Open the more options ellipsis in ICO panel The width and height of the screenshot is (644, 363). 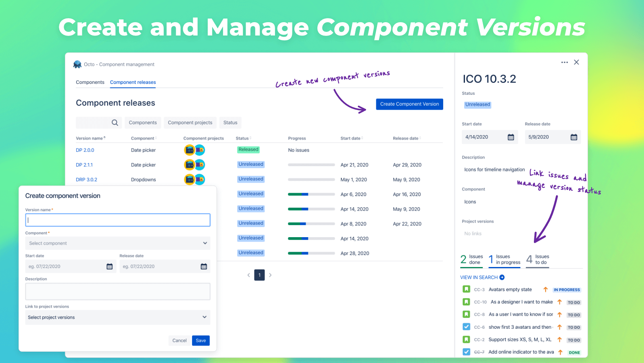click(x=565, y=63)
